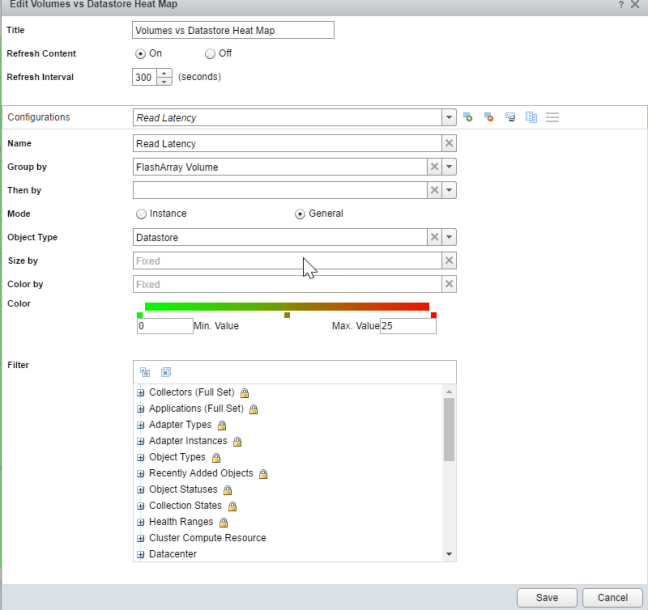This screenshot has width=648, height=610.
Task: Select Cluster Compute Resource in filter tree
Action: pyautogui.click(x=207, y=538)
